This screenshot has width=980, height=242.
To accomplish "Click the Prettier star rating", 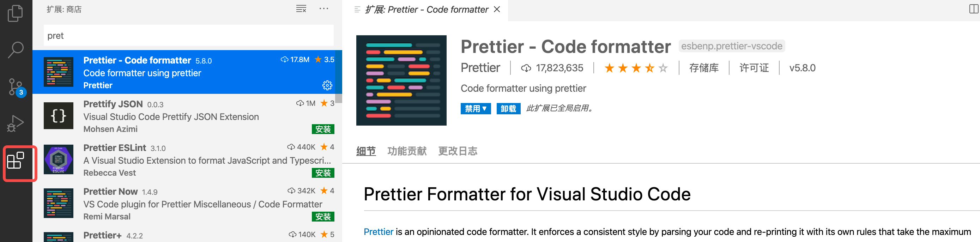I will [636, 68].
